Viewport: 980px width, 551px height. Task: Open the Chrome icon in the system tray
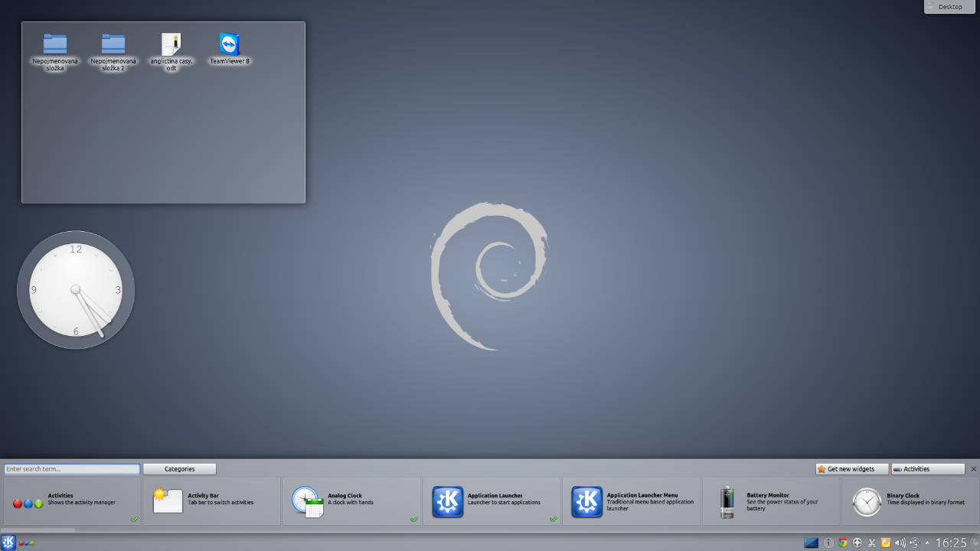[x=843, y=543]
